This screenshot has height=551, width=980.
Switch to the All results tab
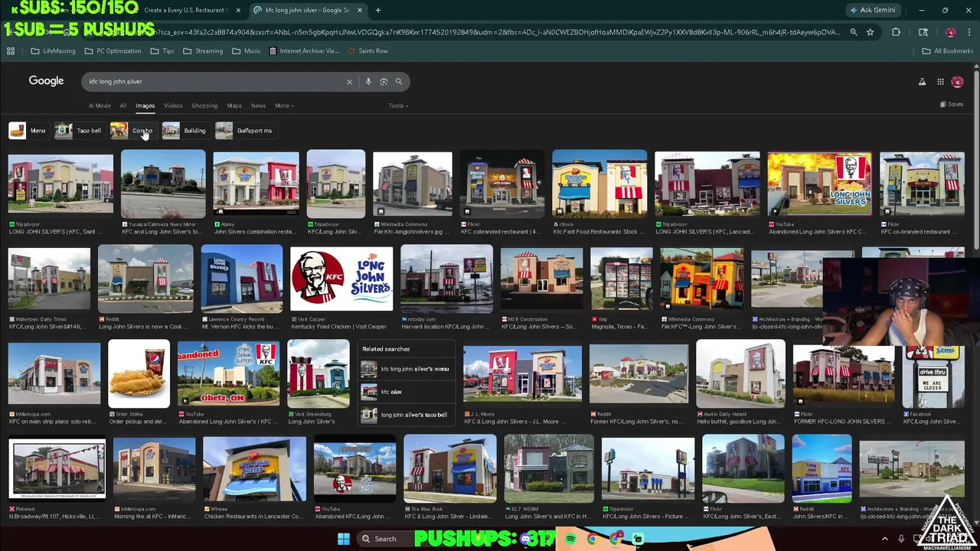pyautogui.click(x=122, y=106)
